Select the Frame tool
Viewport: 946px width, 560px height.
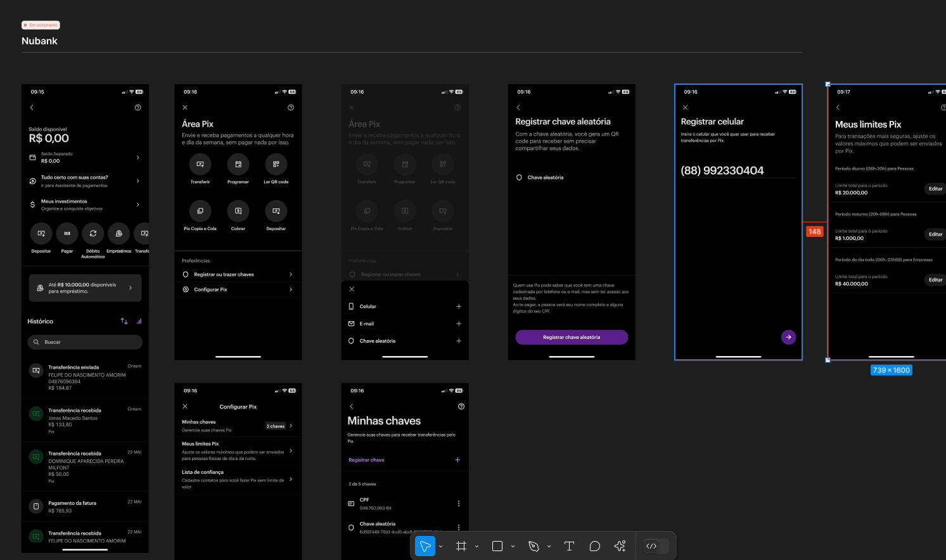click(461, 546)
